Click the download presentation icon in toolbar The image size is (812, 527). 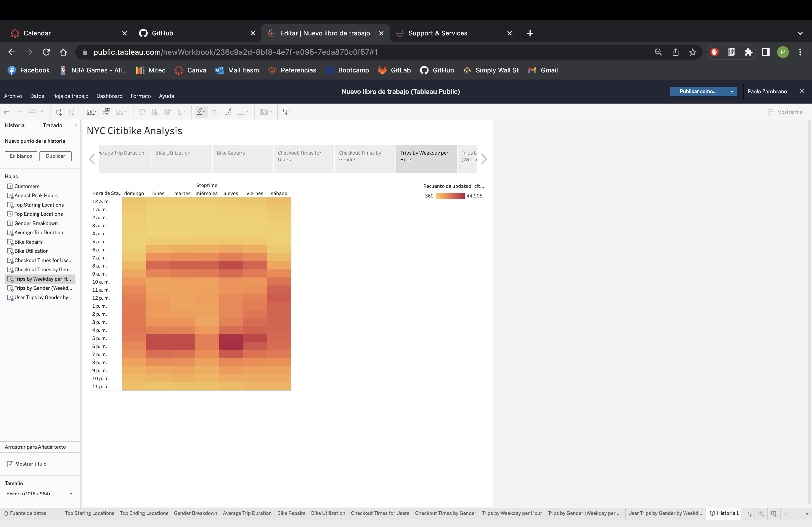286,112
